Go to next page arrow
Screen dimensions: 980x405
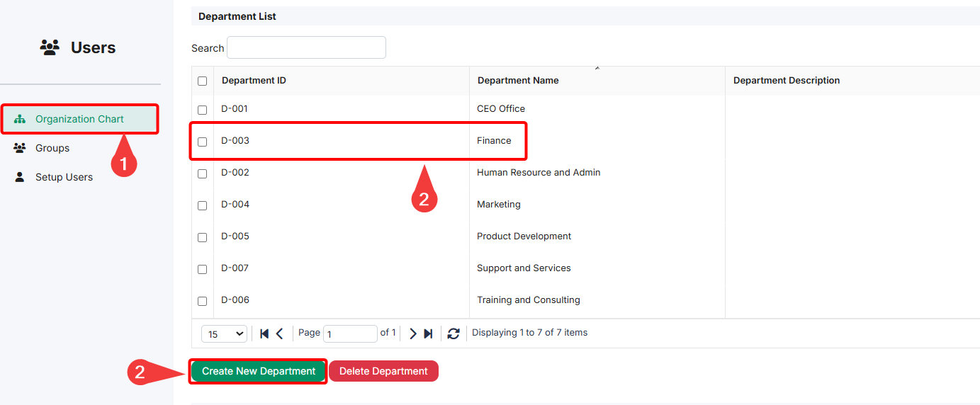(x=413, y=333)
